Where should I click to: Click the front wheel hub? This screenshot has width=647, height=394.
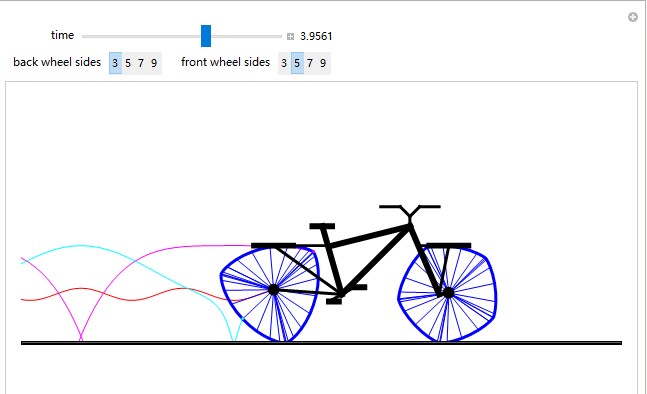pos(449,293)
